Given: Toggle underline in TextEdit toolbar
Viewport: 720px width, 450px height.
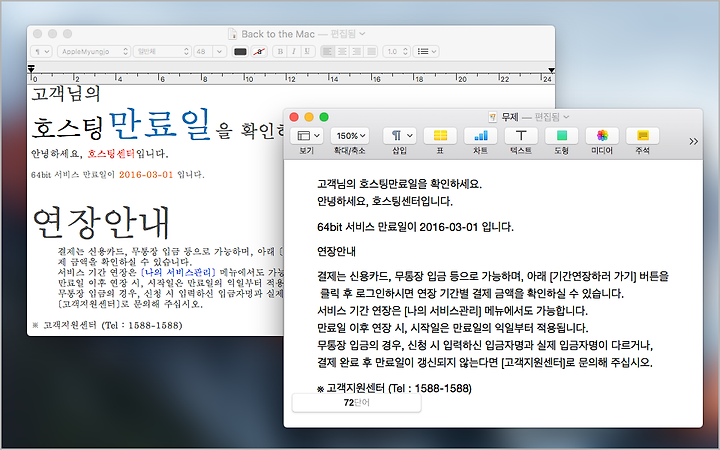Looking at the screenshot, I should click(308, 51).
